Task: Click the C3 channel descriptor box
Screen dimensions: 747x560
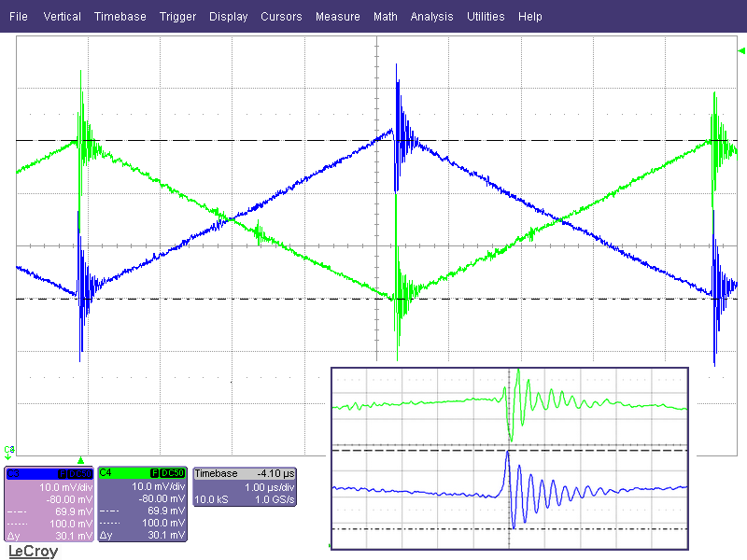Action: [49, 504]
